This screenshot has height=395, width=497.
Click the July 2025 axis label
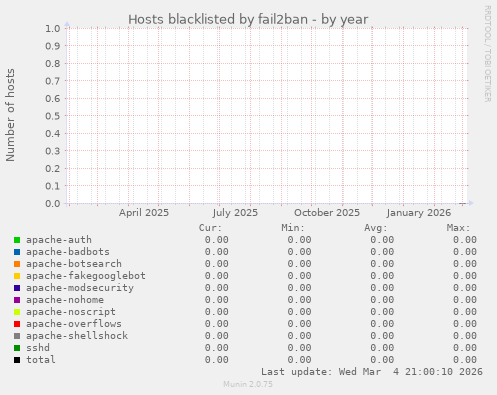point(235,213)
